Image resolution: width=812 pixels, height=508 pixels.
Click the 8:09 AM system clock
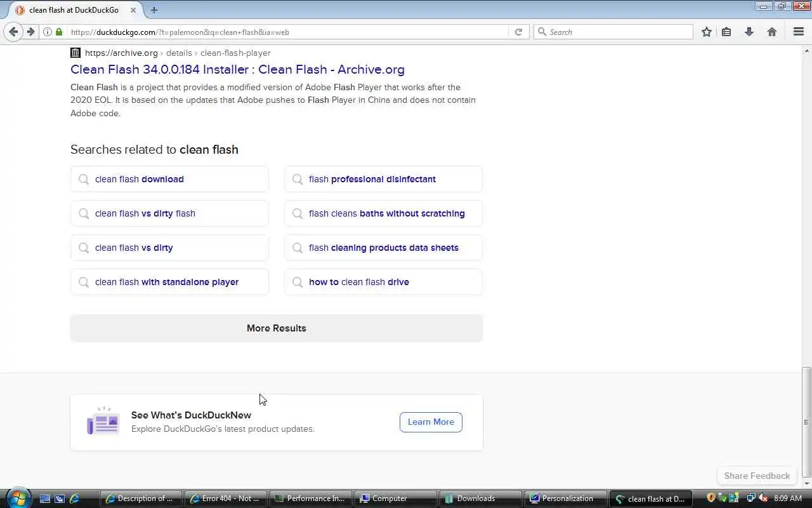click(788, 498)
